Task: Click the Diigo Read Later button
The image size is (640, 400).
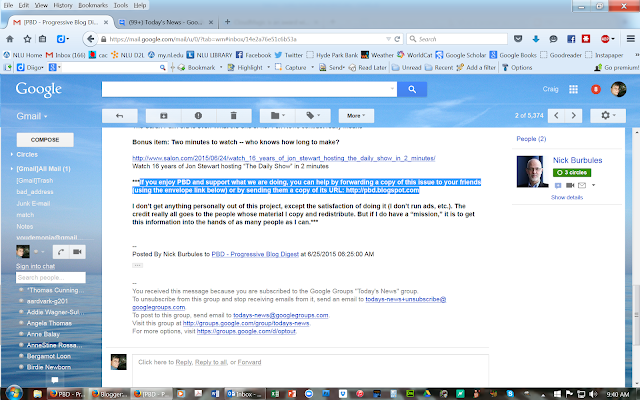Action: [x=367, y=68]
